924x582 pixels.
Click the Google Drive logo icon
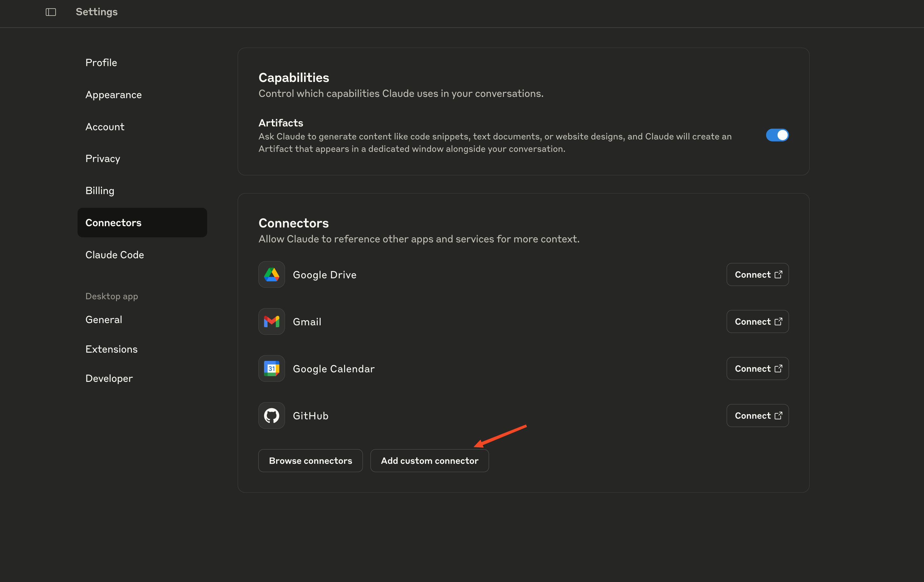pos(271,275)
